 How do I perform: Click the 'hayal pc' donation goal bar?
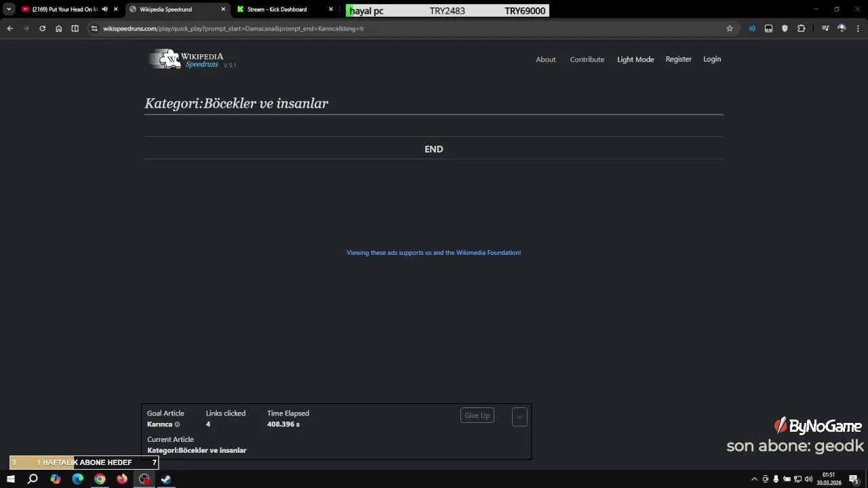[448, 11]
